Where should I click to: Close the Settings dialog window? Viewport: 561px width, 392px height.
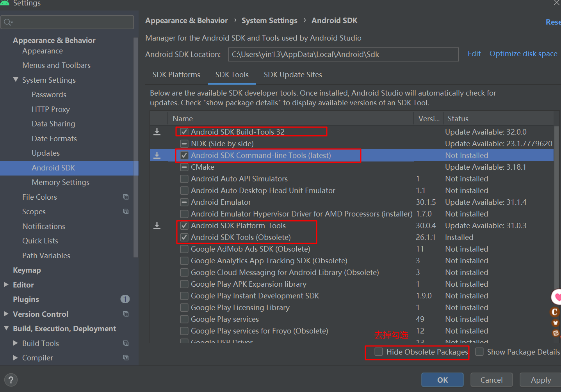(x=557, y=3)
